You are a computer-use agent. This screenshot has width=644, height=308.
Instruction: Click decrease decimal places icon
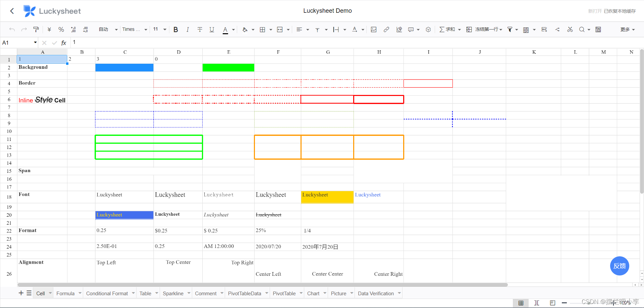click(x=73, y=30)
